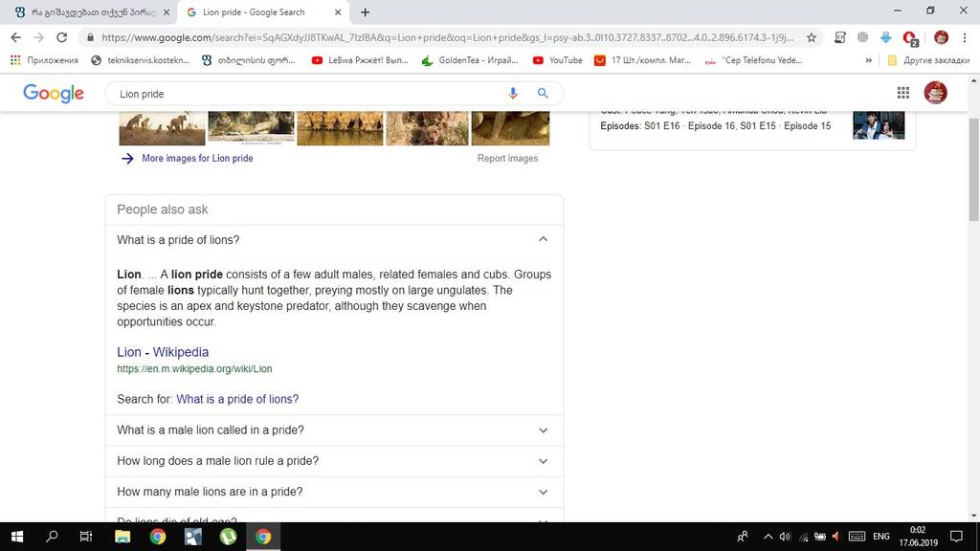
Task: Open Task View on taskbar
Action: [x=86, y=536]
